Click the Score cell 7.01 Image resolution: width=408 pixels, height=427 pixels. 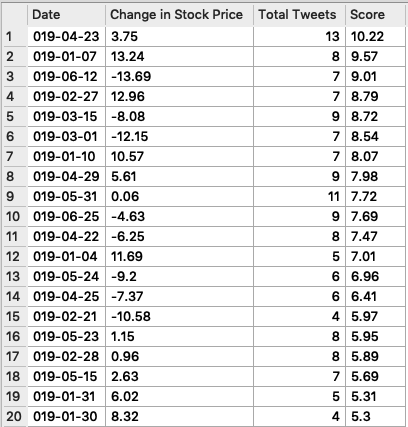(x=375, y=257)
